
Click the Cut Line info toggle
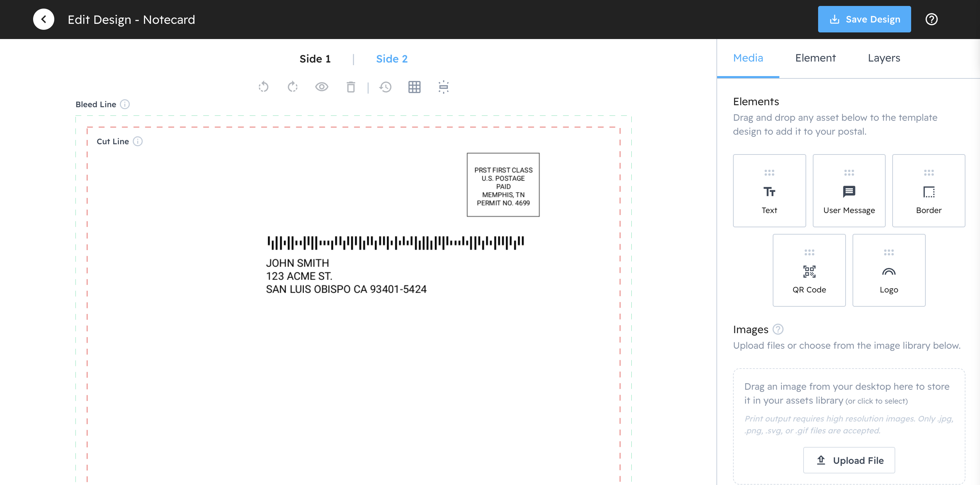pos(138,141)
